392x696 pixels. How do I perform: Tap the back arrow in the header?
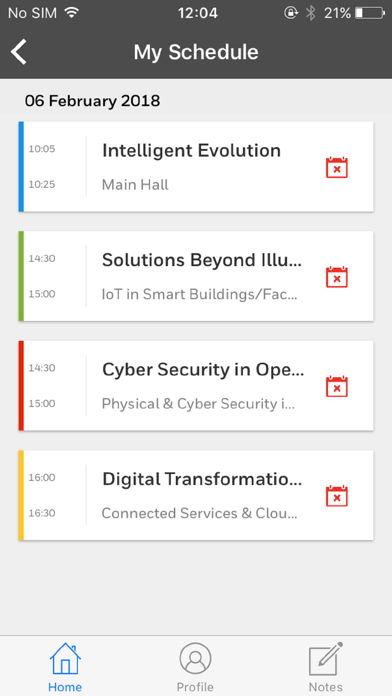click(x=19, y=52)
